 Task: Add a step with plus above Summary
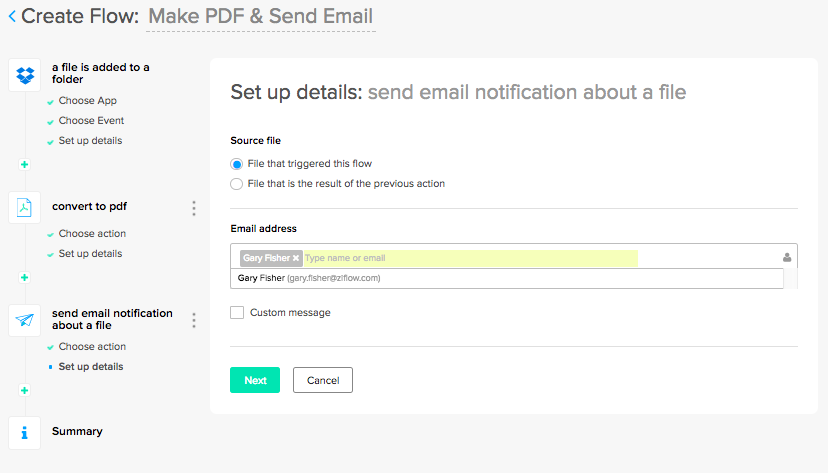[25, 390]
